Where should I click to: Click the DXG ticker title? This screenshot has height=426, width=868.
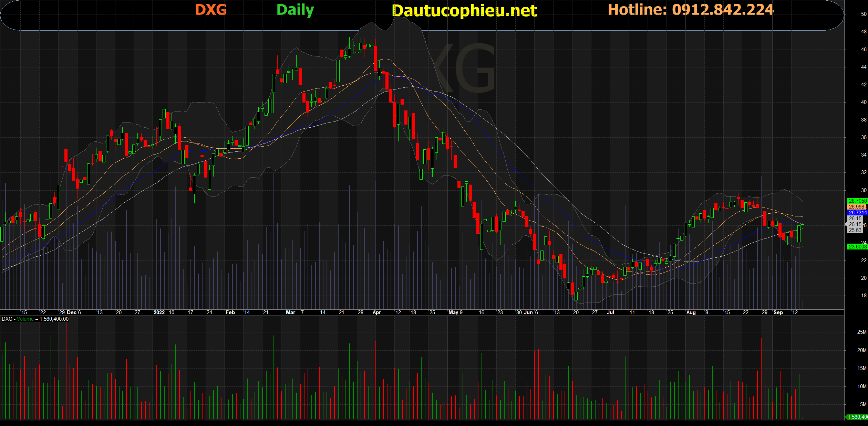[x=211, y=10]
